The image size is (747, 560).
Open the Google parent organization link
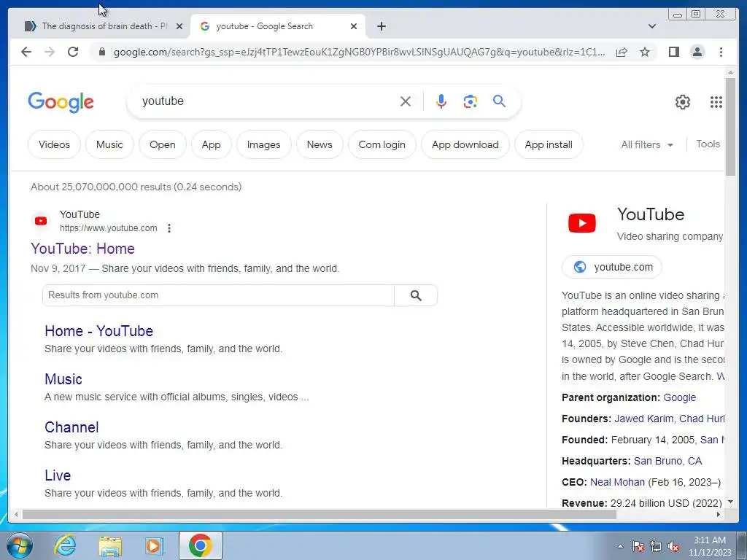coord(680,397)
